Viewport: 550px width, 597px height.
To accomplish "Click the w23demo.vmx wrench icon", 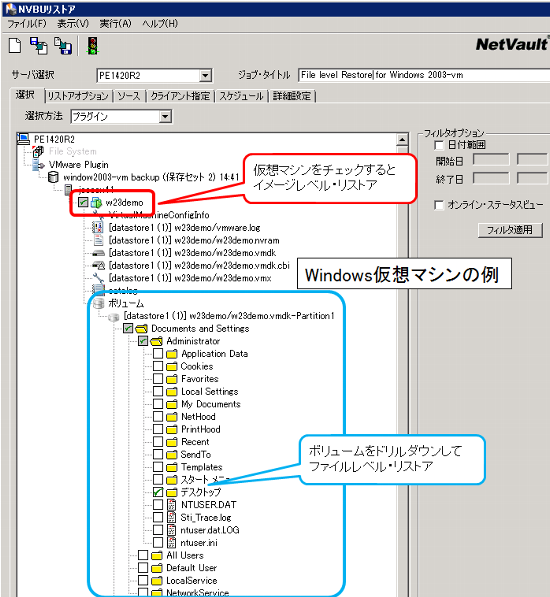I will (99, 278).
